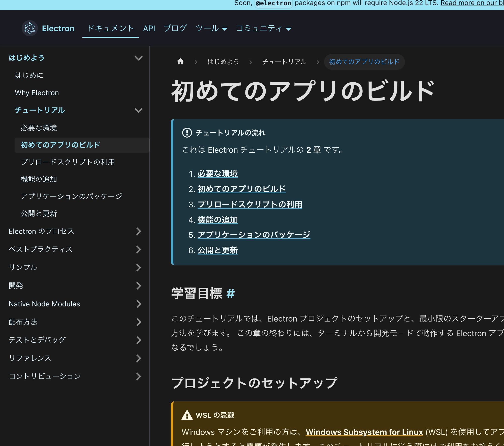
Task: Expand the Electron のプロセス section
Action: tap(138, 231)
